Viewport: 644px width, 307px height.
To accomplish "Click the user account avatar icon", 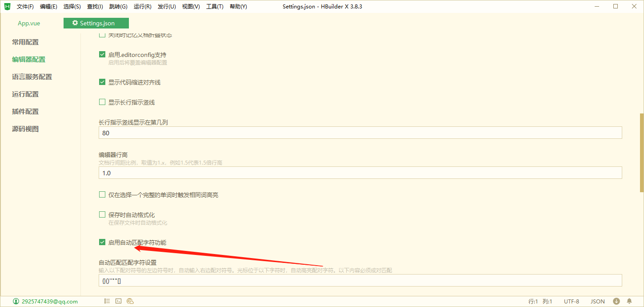I will click(x=16, y=301).
